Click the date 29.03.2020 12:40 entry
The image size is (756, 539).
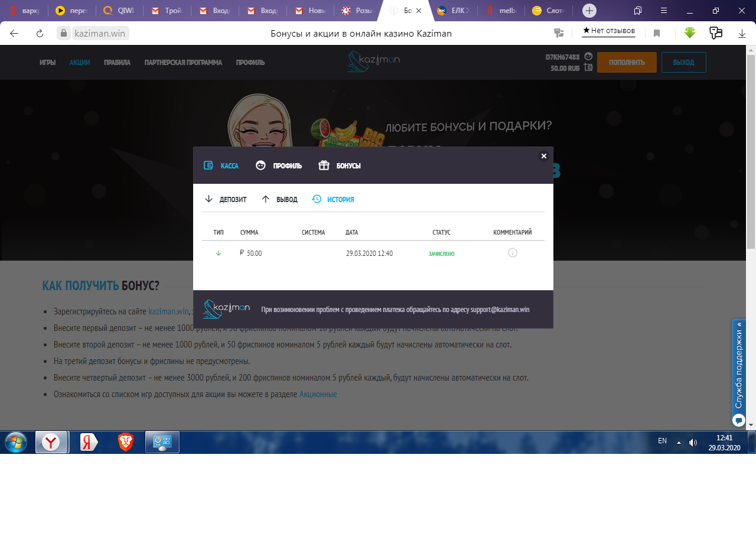[x=369, y=253]
